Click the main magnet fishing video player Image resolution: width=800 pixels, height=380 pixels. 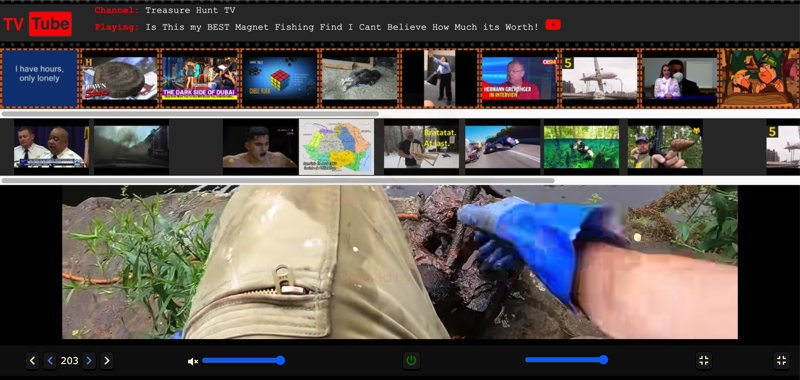[x=400, y=262]
